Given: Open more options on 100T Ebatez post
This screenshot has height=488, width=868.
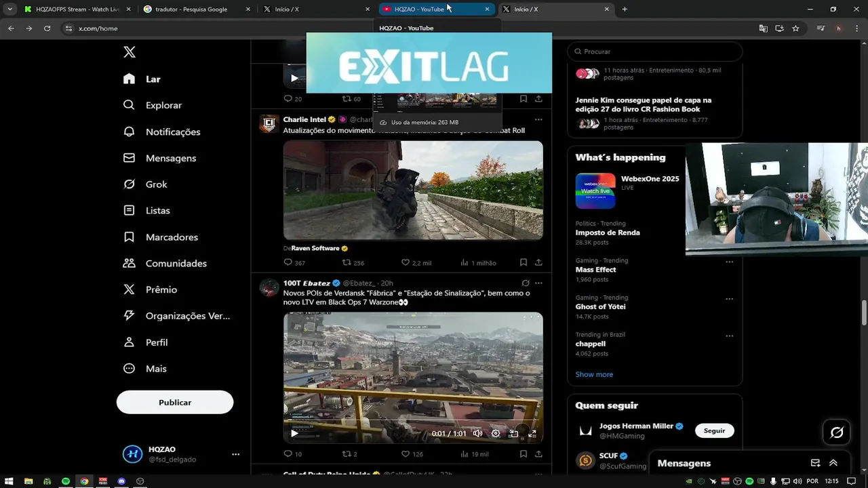Looking at the screenshot, I should 538,283.
